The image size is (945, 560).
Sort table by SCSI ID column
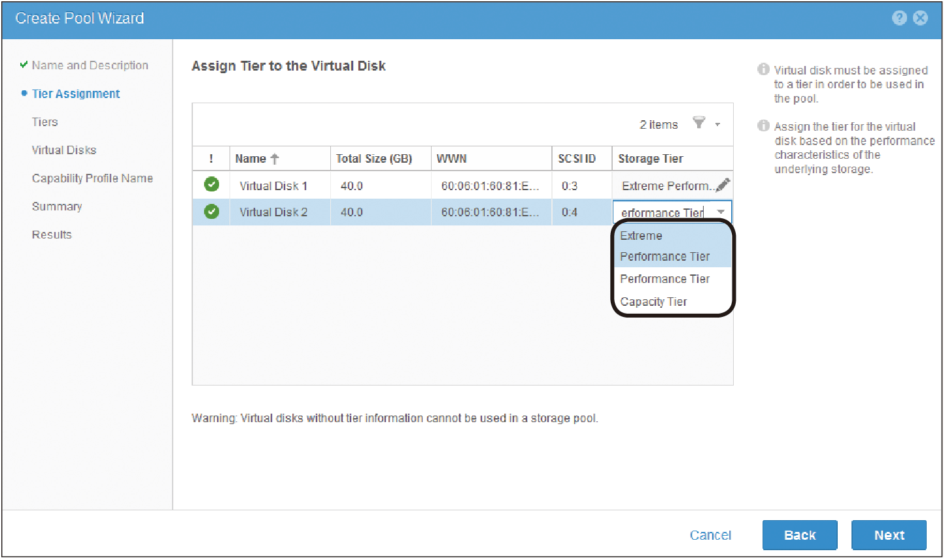582,158
